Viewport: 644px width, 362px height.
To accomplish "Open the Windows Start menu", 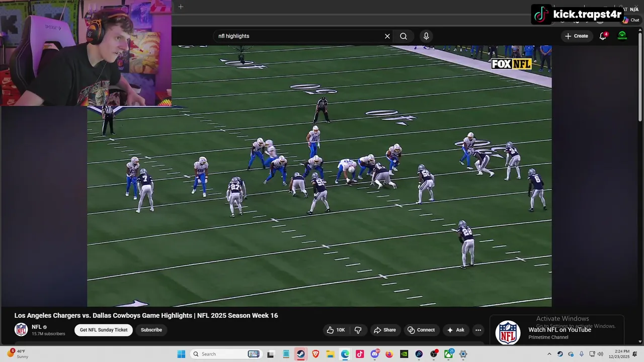I will click(x=181, y=354).
